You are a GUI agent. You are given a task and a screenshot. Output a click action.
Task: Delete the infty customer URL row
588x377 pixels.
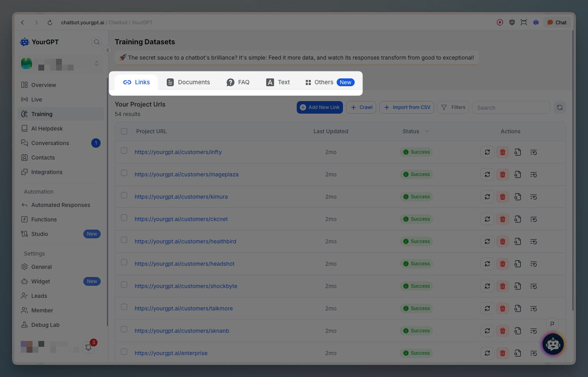point(503,152)
